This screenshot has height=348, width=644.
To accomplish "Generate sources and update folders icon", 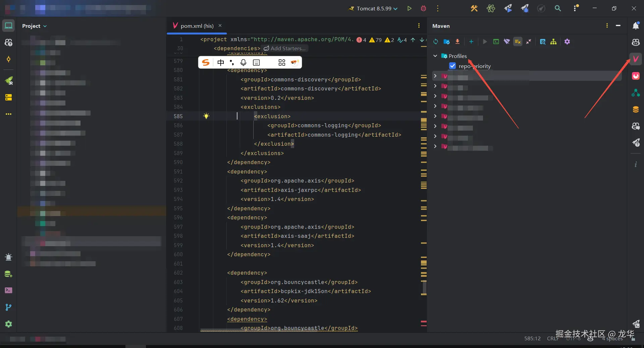I will pyautogui.click(x=446, y=42).
